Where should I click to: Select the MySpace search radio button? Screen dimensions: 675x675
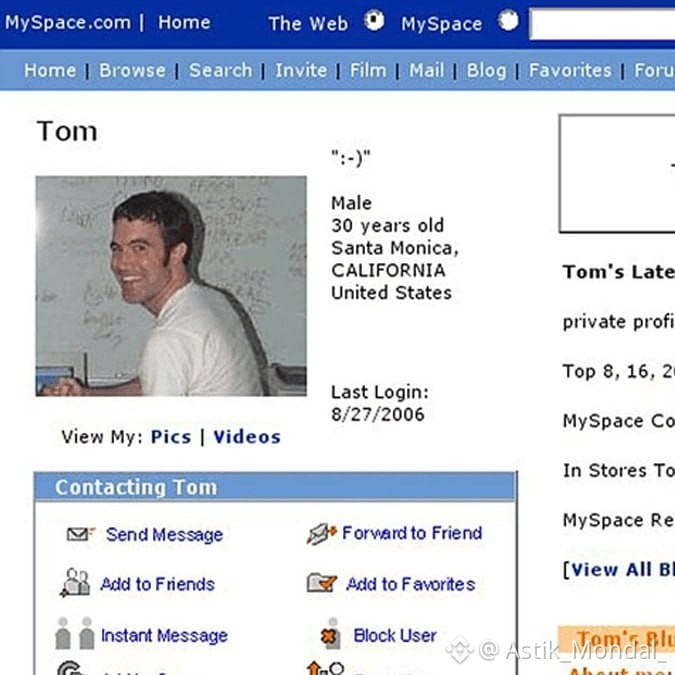508,20
